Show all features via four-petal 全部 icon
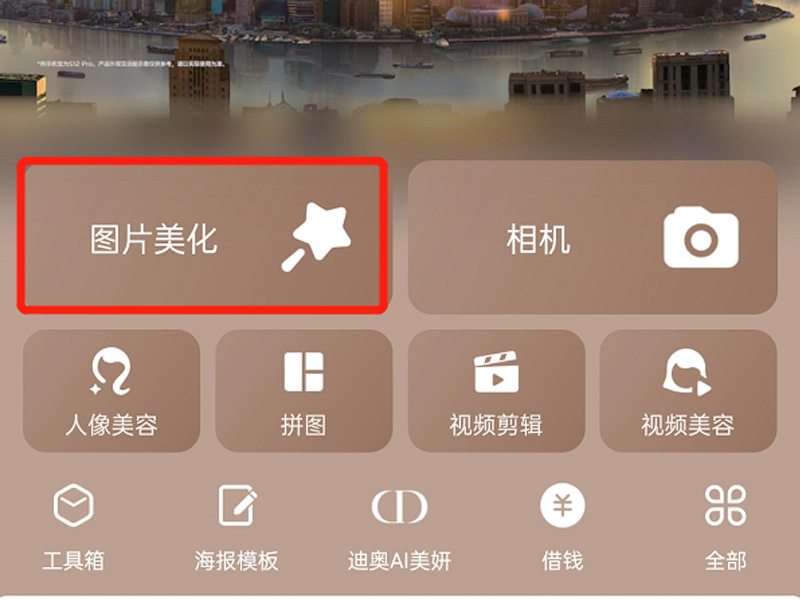Screen dimensions: 800x600 point(725,505)
